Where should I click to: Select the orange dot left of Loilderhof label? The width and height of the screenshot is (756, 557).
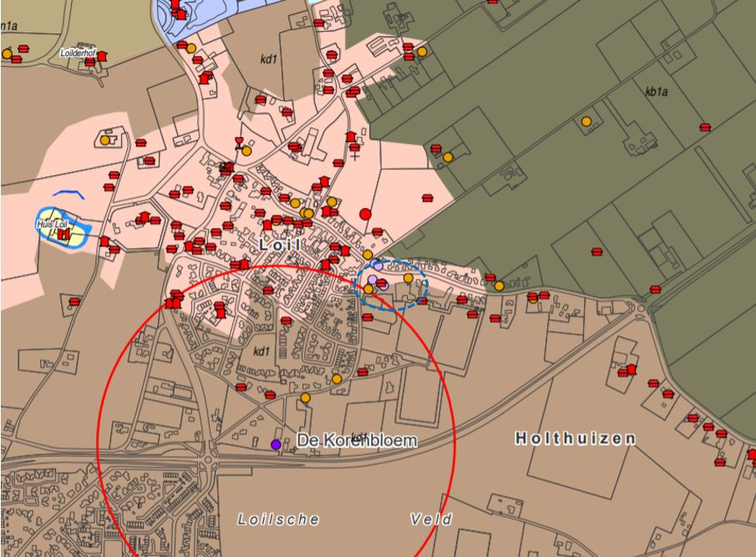(x=8, y=53)
